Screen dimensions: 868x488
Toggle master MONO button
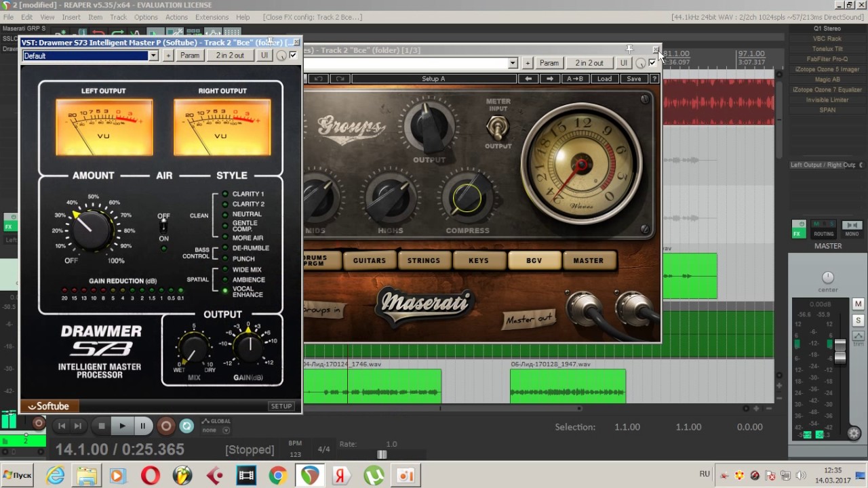click(x=852, y=229)
